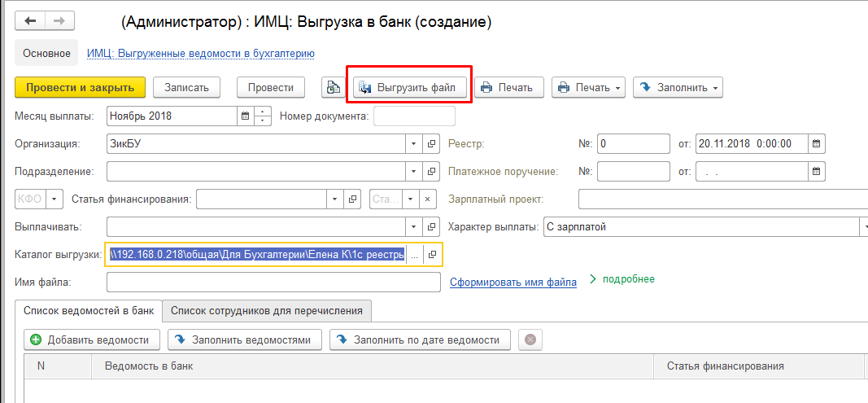Image resolution: width=868 pixels, height=403 pixels.
Task: Click the Провести button
Action: (x=271, y=88)
